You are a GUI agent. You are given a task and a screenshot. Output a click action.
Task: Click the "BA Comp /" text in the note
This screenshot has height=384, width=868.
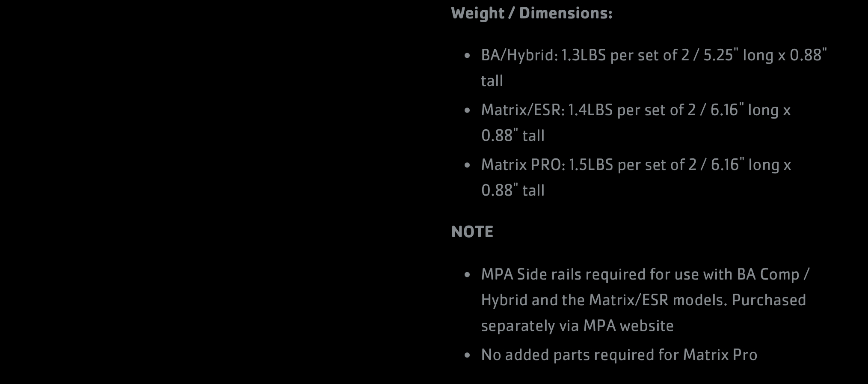tap(773, 274)
